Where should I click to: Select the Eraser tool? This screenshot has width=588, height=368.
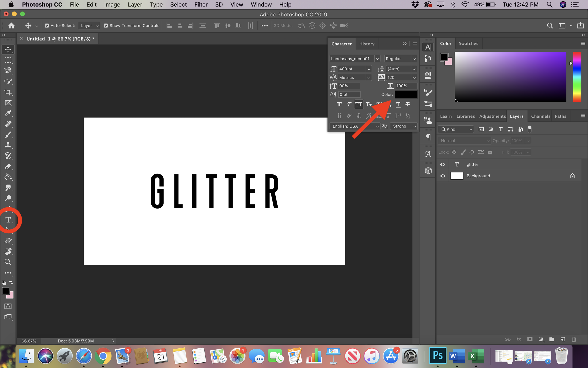point(8,167)
